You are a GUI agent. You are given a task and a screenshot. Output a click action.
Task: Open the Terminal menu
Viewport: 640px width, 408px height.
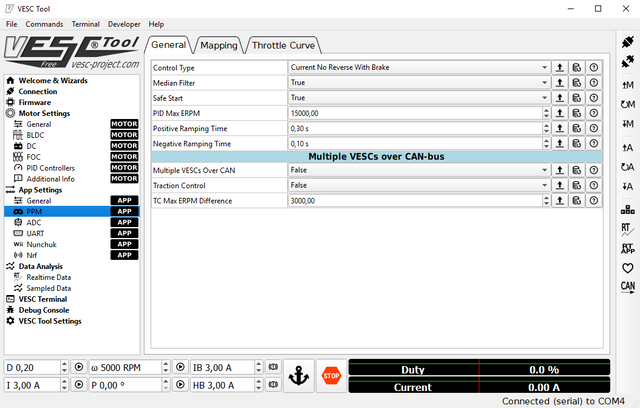pyautogui.click(x=85, y=24)
